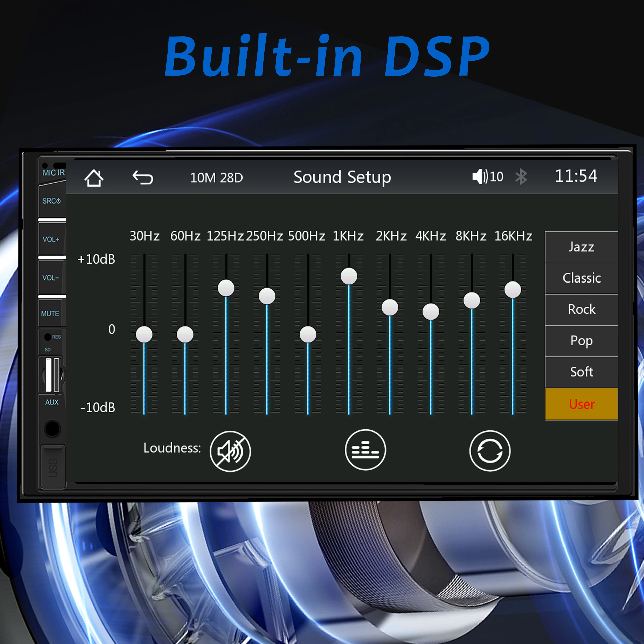
Task: Click the 500Hz band label
Action: (x=306, y=236)
